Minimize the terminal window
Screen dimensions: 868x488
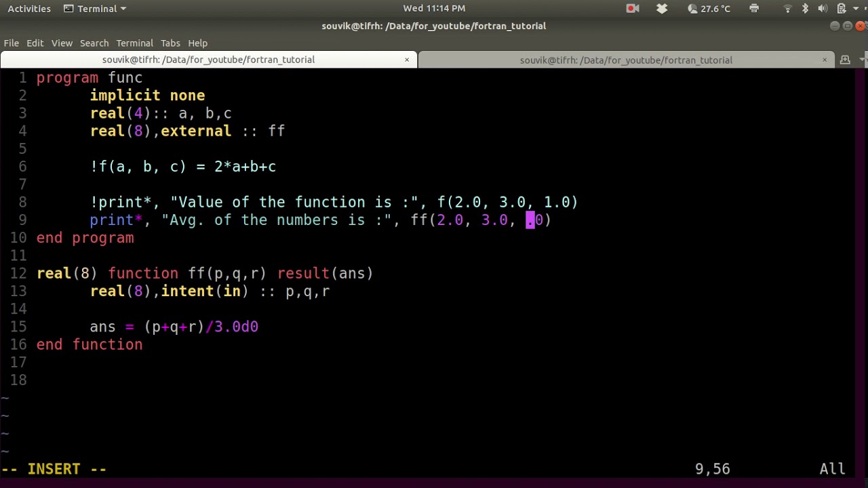[835, 26]
